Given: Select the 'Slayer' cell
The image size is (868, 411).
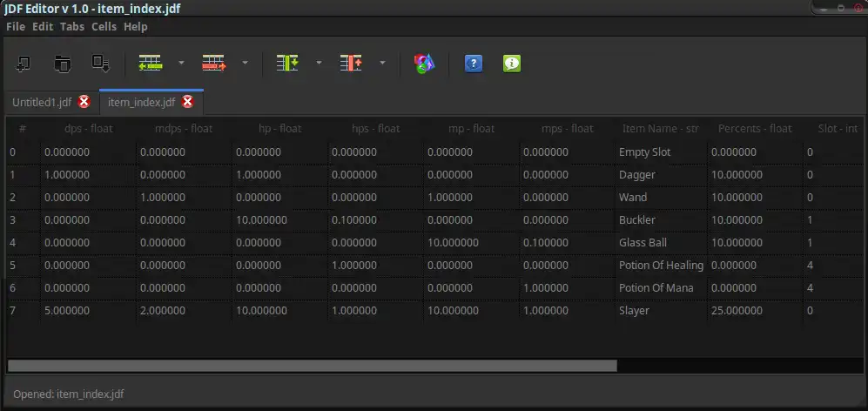Looking at the screenshot, I should [661, 311].
